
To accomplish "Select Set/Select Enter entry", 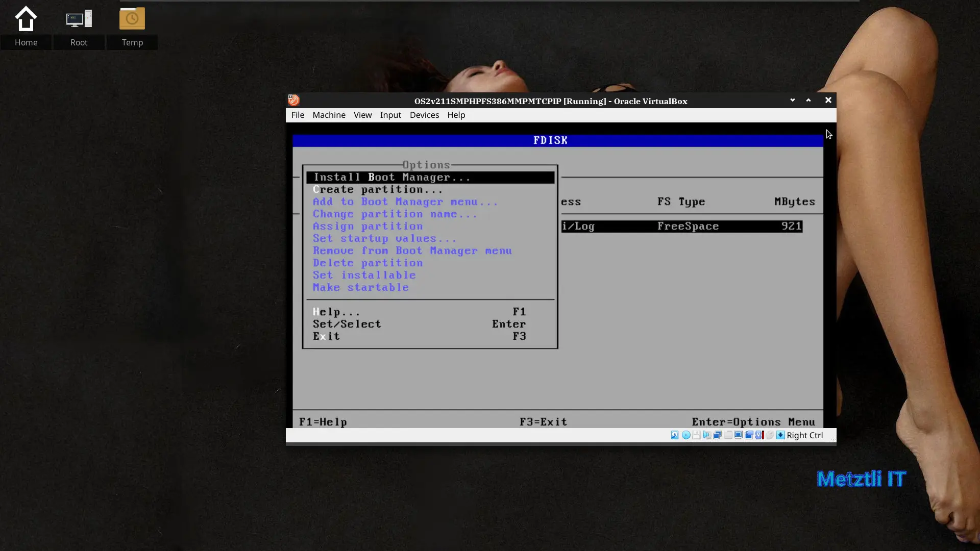I will coord(419,324).
